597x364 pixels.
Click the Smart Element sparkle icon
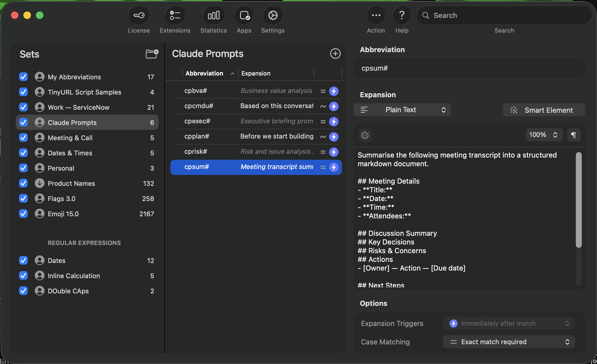pos(514,110)
